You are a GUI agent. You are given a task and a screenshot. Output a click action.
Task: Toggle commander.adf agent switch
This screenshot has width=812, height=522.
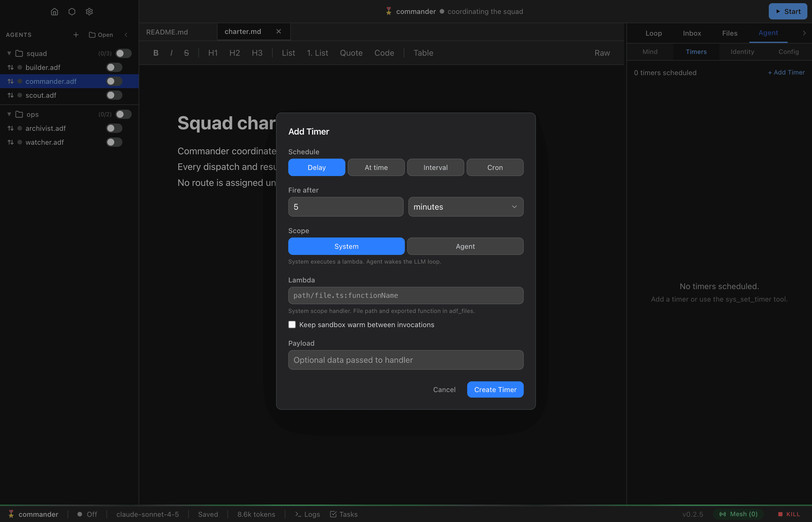(114, 81)
